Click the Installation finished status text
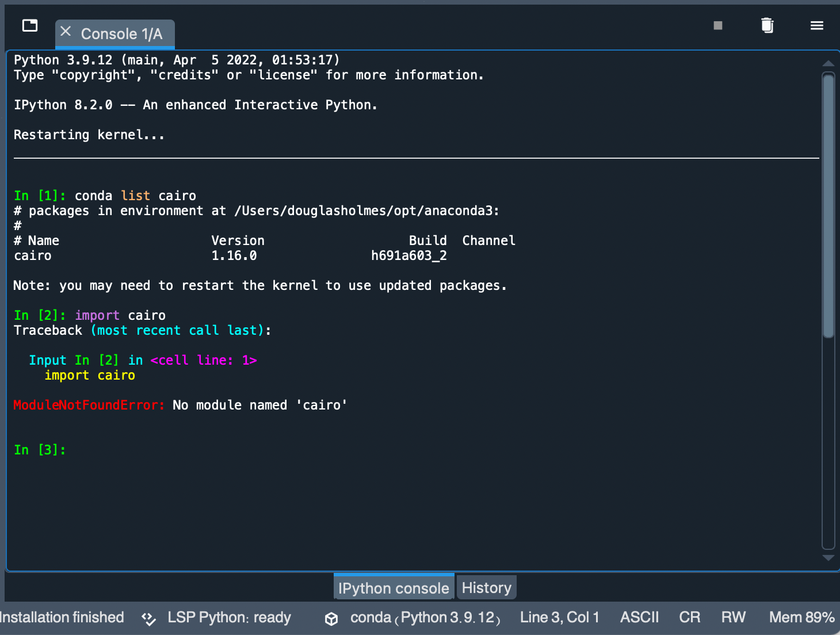 point(62,618)
